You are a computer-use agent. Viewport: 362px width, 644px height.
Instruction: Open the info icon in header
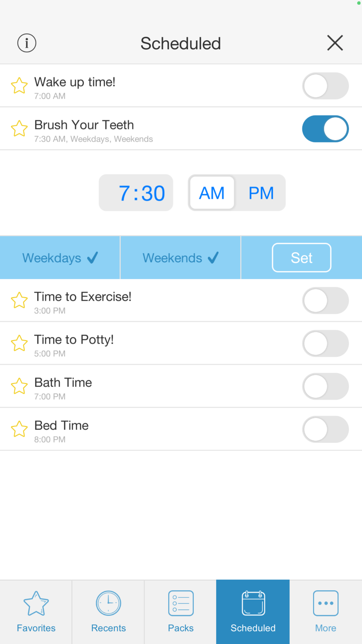click(x=27, y=43)
